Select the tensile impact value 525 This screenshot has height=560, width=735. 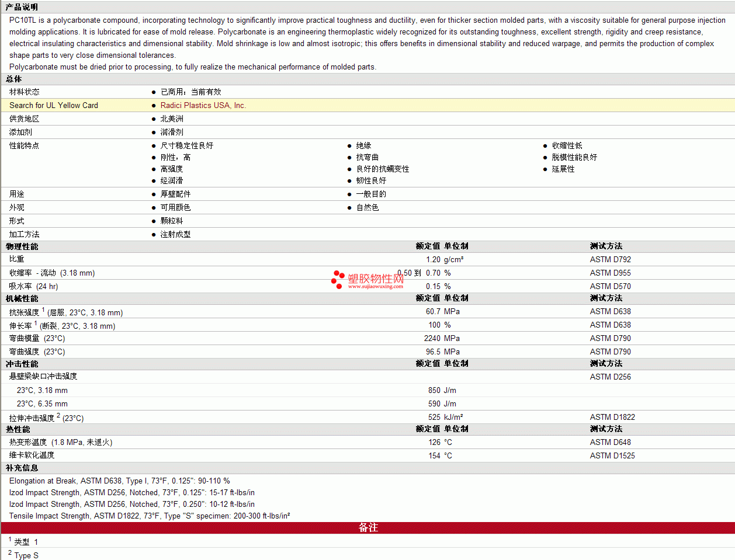coord(434,417)
